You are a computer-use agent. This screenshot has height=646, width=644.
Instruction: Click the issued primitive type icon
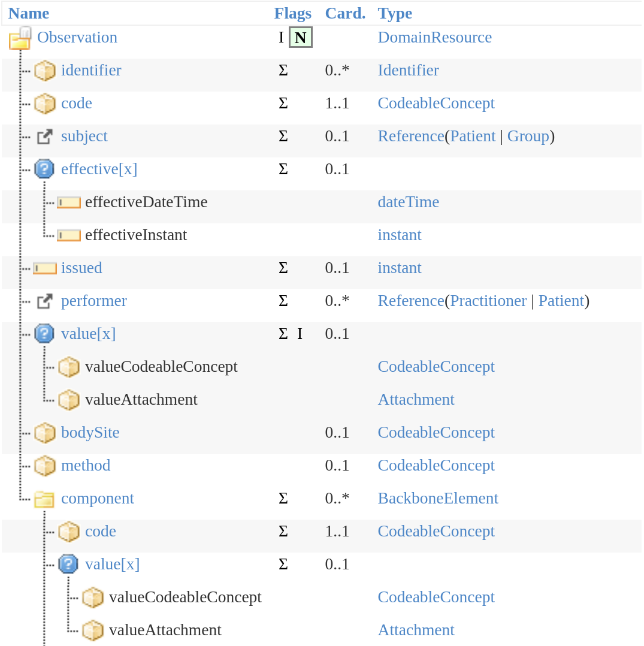click(x=45, y=268)
